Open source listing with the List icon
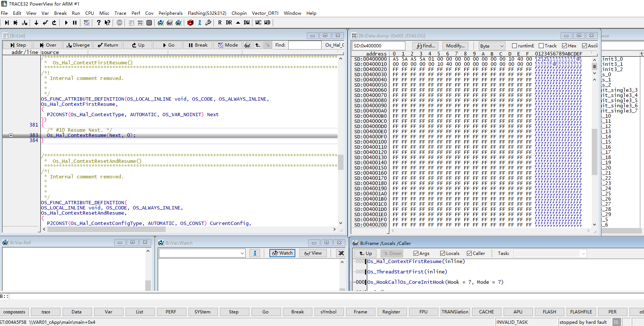Screen dimensions: 644x326 point(131,23)
